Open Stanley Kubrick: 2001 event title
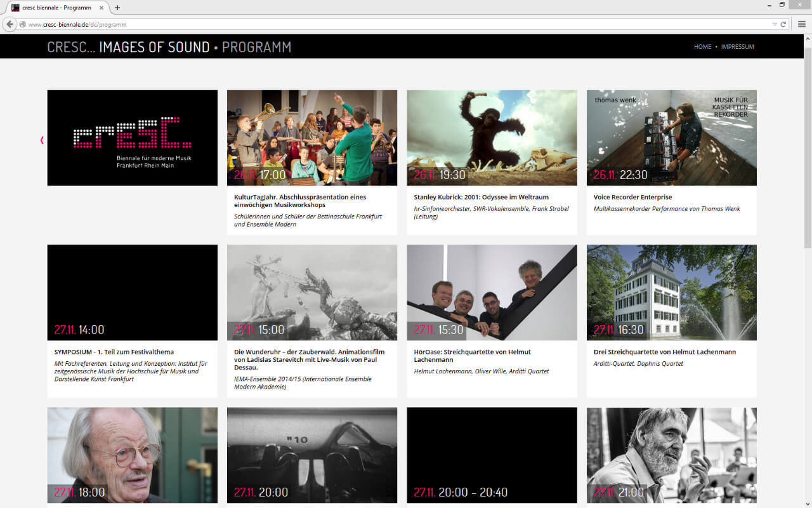 pyautogui.click(x=481, y=197)
